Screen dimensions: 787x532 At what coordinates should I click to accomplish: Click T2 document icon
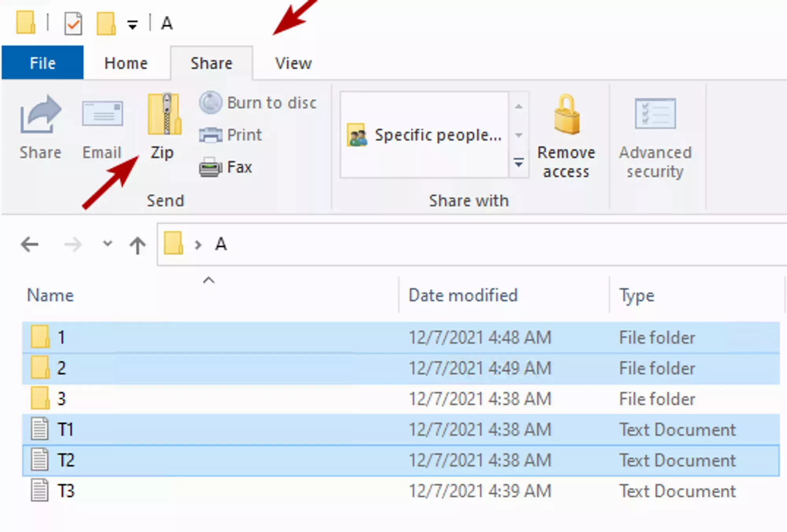pyautogui.click(x=40, y=459)
